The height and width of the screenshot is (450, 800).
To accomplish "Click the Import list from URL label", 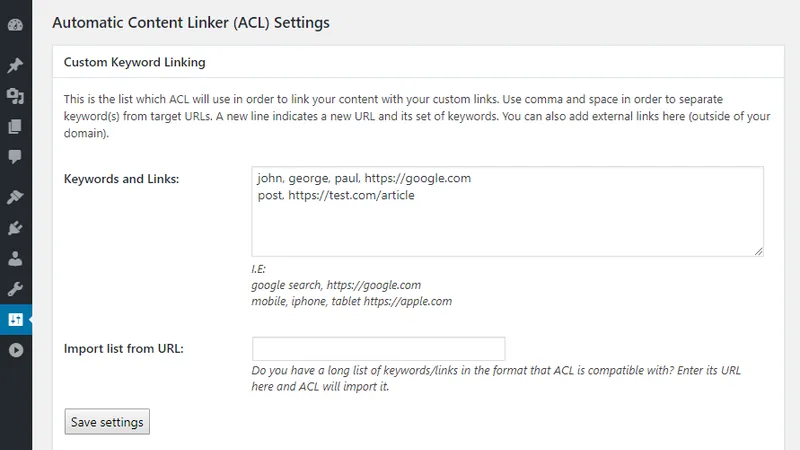I will (123, 349).
